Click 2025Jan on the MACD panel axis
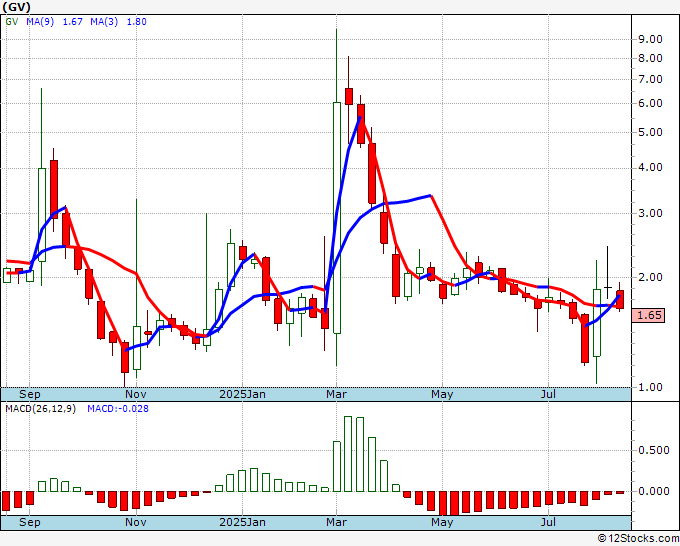This screenshot has width=680, height=546. point(242,522)
